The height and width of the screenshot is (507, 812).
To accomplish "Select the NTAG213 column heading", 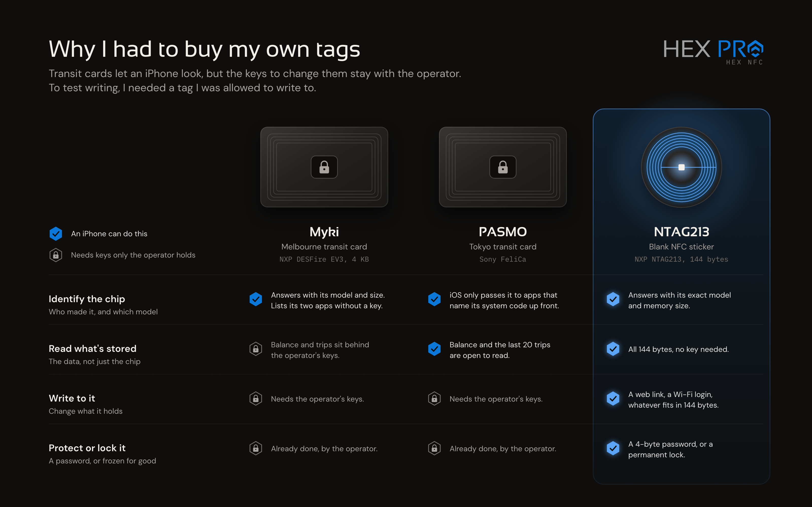I will [x=682, y=232].
